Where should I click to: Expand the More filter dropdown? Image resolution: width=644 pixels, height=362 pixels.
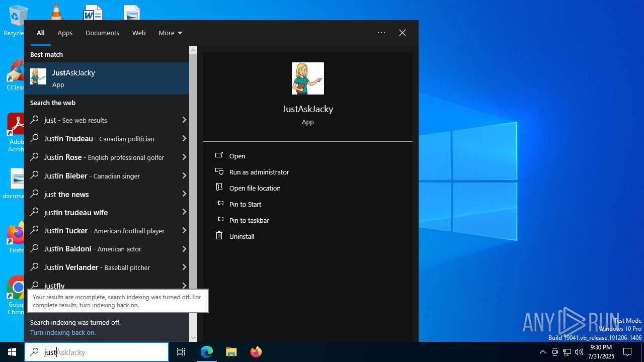(171, 33)
